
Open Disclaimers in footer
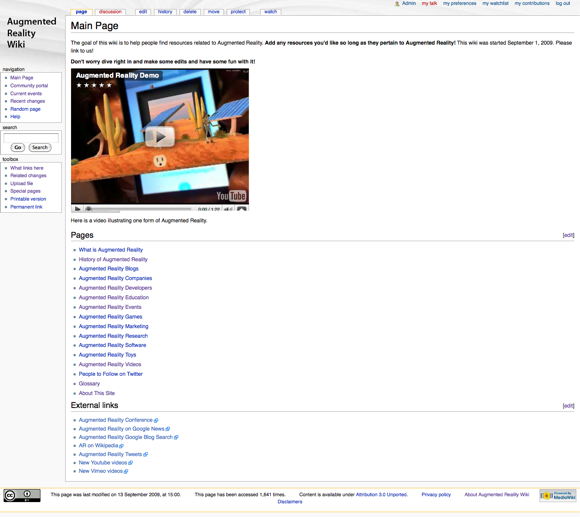290,502
